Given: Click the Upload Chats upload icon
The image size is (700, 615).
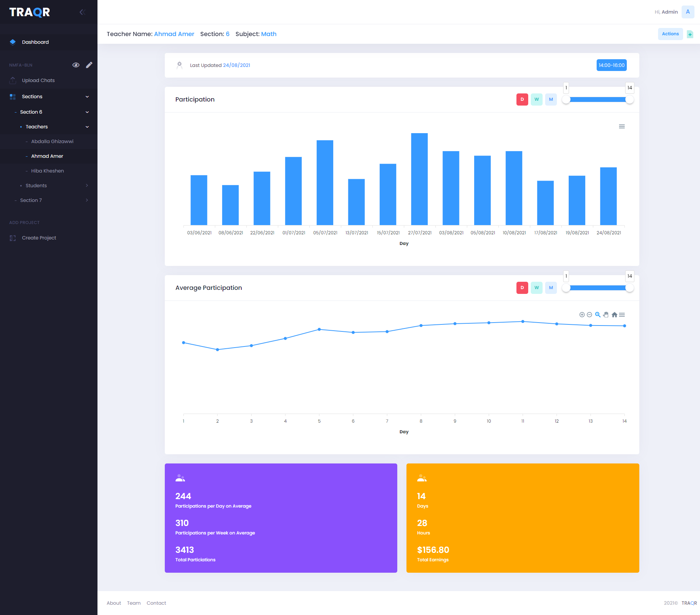Looking at the screenshot, I should click(13, 80).
